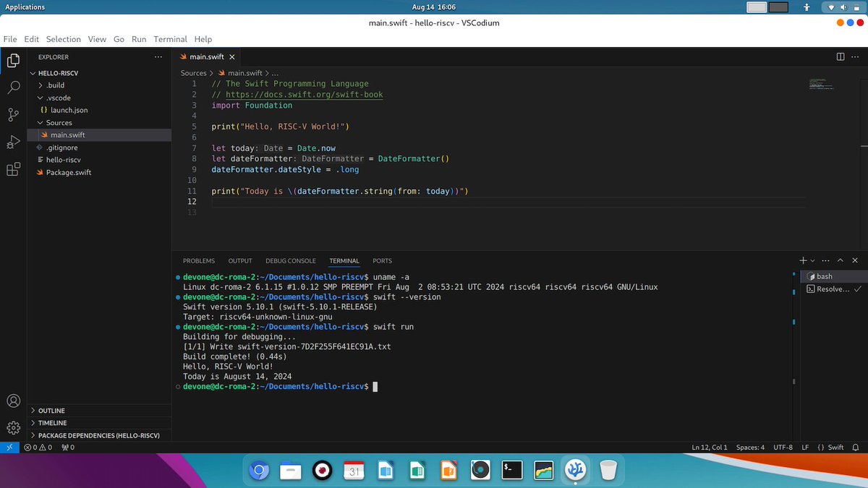Click the terminal input at the prompt
The image size is (868, 488).
tap(374, 387)
